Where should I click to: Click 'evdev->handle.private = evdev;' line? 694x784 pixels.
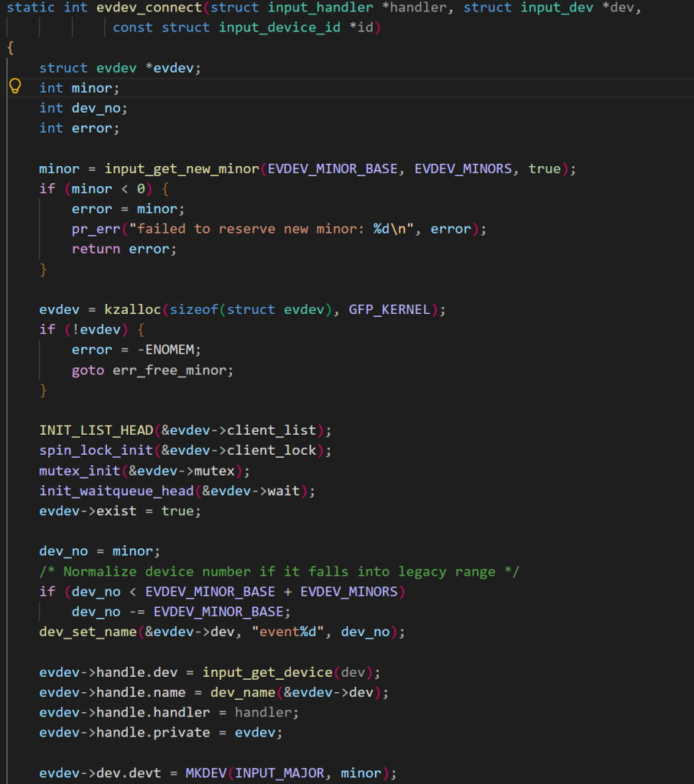161,733
